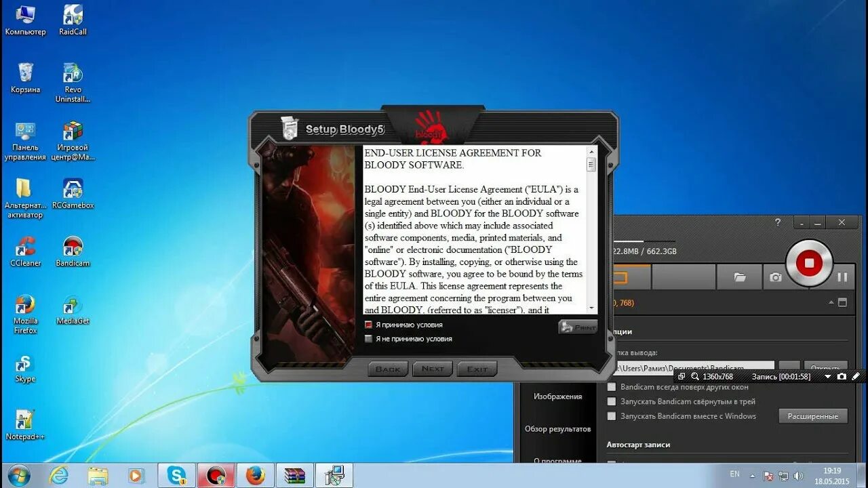
Task: Click the magnifier icon on the 1360x768 overlay bar
Action: coord(694,376)
